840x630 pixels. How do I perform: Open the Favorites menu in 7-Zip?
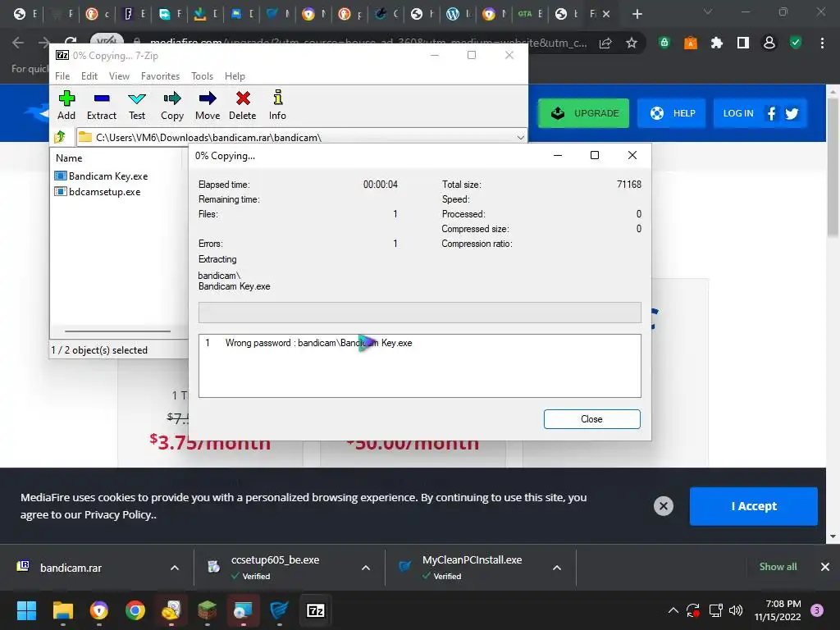tap(160, 76)
